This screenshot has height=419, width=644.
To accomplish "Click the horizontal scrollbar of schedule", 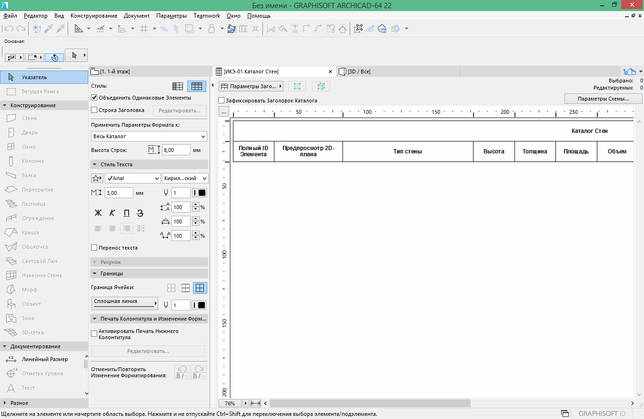I will click(370, 403).
